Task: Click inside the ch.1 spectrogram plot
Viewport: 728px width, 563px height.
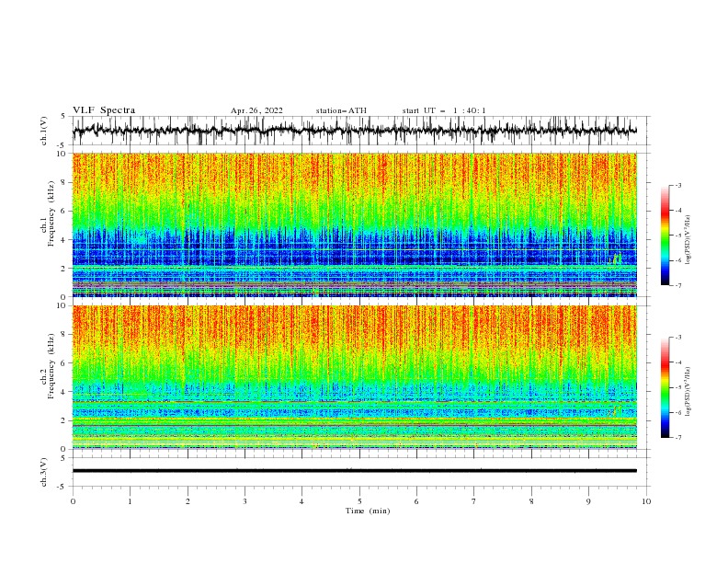Action: (x=355, y=224)
